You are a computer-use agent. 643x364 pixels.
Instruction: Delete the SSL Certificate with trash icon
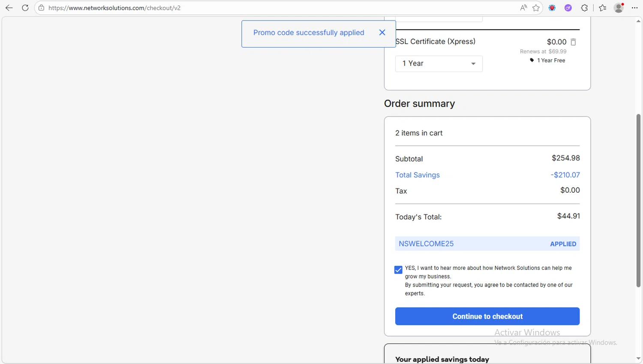pyautogui.click(x=573, y=42)
